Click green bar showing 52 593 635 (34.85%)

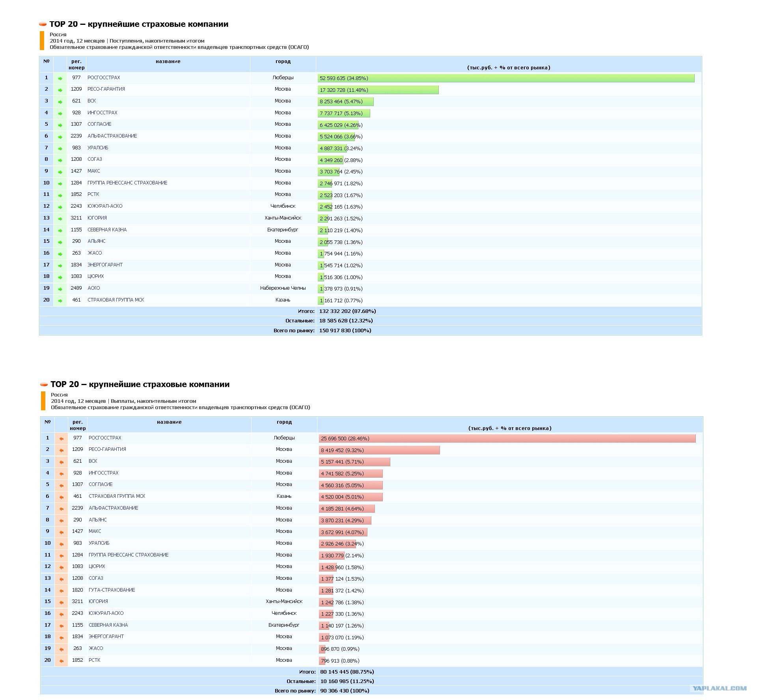506,78
